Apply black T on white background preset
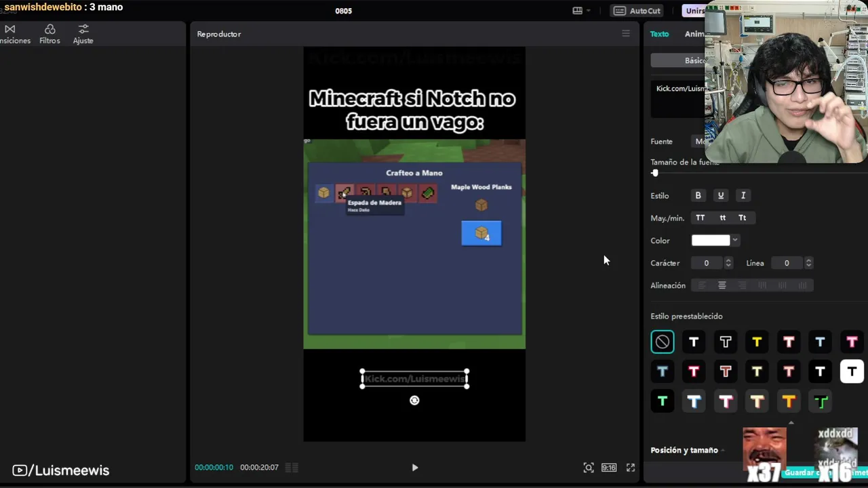 (x=852, y=371)
